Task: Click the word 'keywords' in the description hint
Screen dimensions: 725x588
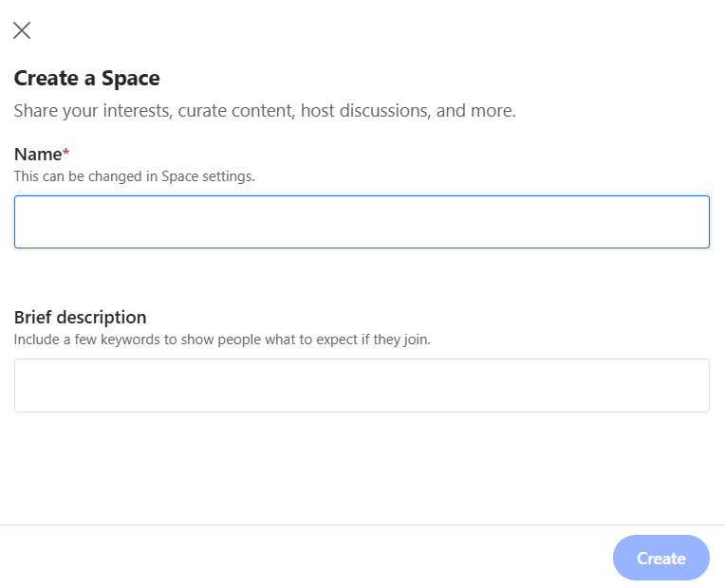Action: click(130, 340)
